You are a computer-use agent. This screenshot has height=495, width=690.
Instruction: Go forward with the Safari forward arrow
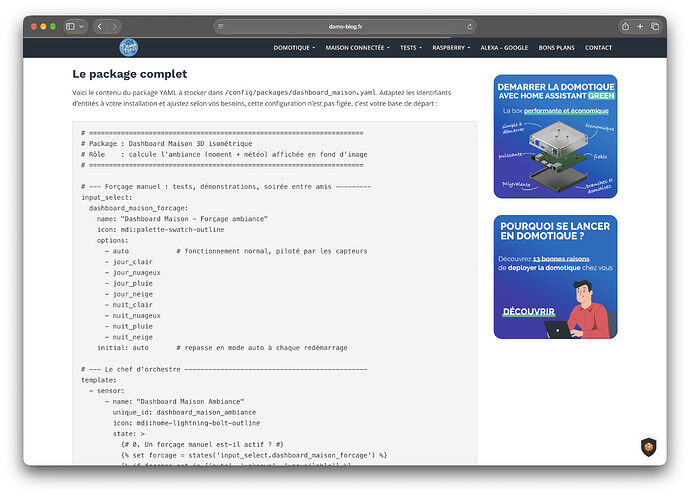click(x=114, y=26)
